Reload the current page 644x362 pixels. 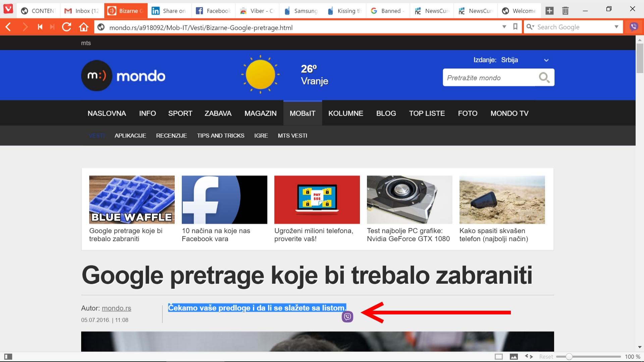(x=66, y=27)
